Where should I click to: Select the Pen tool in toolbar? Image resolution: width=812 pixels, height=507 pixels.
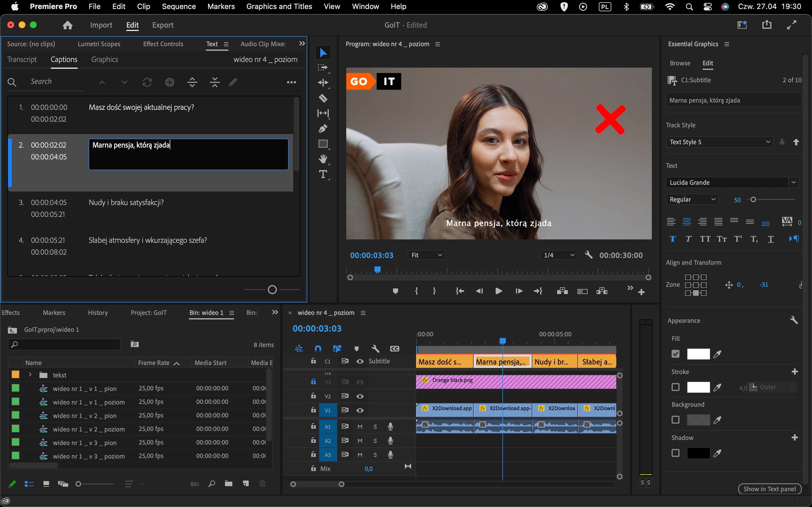[x=323, y=128]
